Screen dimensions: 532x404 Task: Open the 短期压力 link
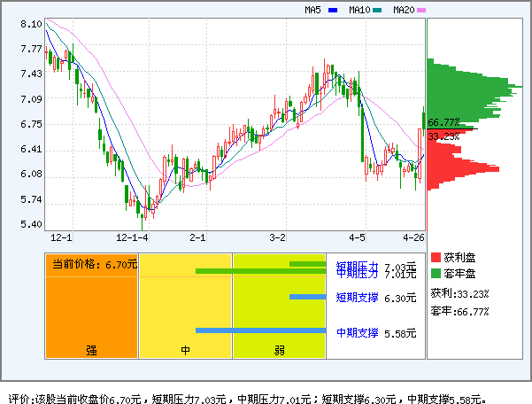tap(357, 265)
